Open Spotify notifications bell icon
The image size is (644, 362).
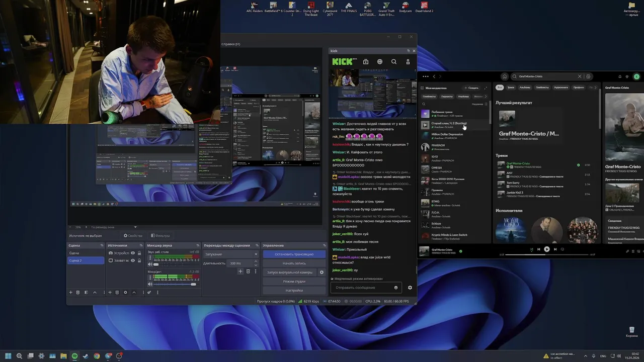click(x=620, y=76)
